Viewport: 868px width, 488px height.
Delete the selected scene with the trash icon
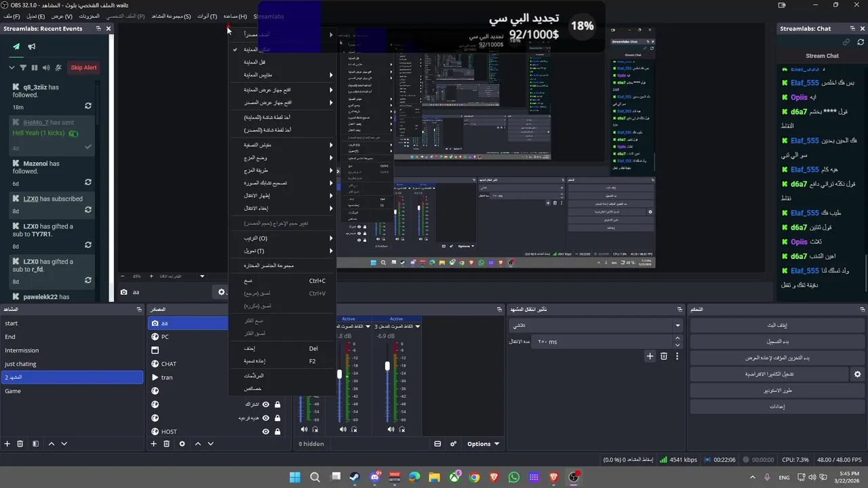pyautogui.click(x=20, y=444)
